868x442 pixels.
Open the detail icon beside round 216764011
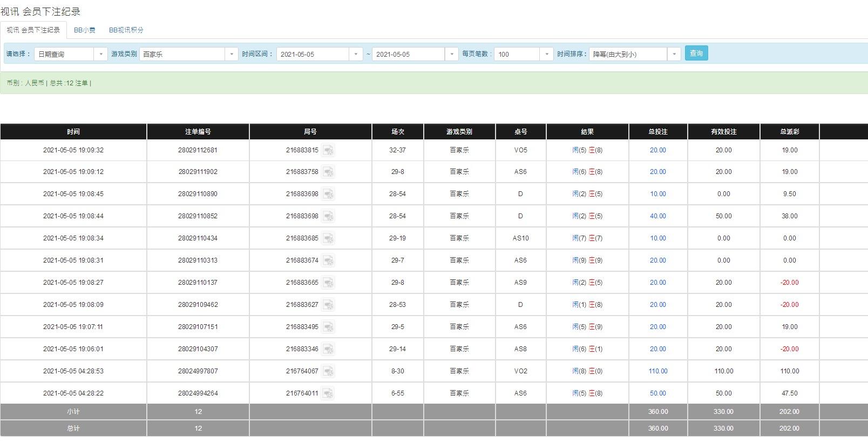point(328,393)
